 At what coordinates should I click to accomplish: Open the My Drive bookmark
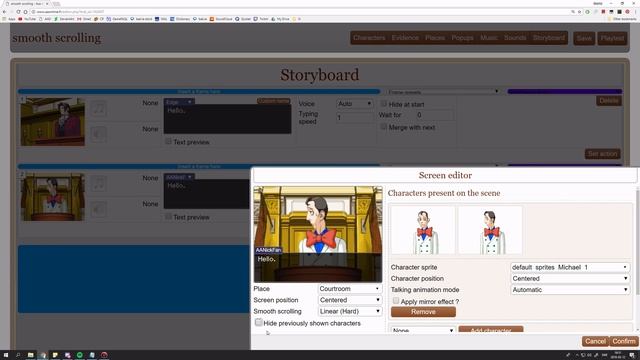280,19
